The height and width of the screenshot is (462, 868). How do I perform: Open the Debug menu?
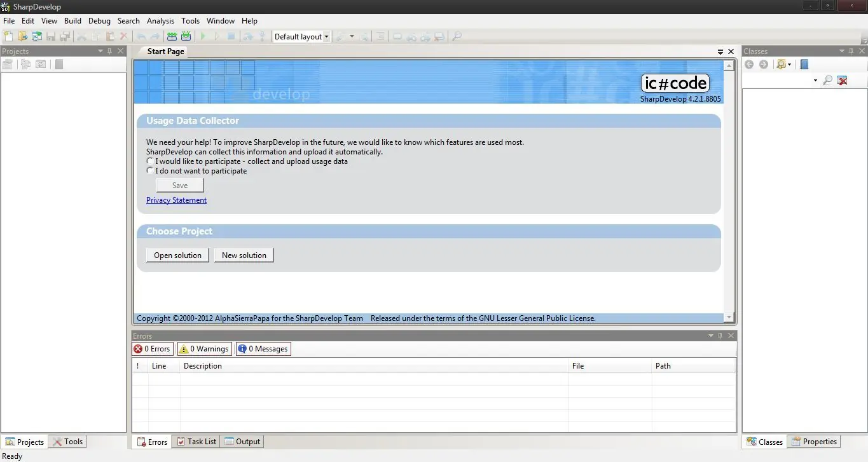99,21
